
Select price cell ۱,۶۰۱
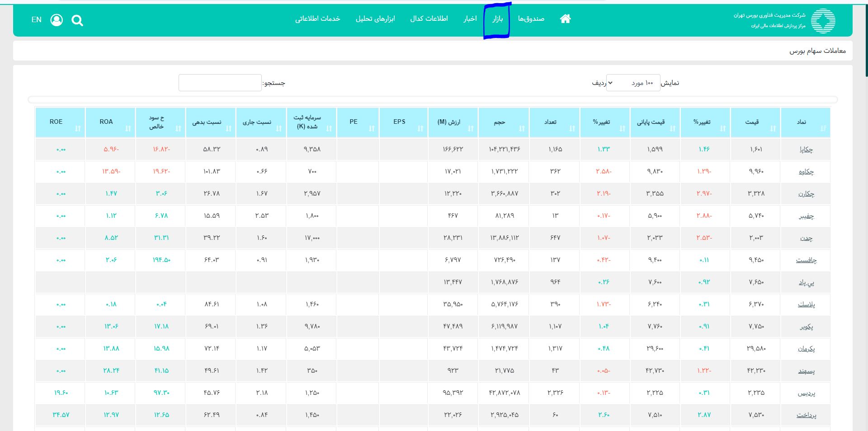756,149
